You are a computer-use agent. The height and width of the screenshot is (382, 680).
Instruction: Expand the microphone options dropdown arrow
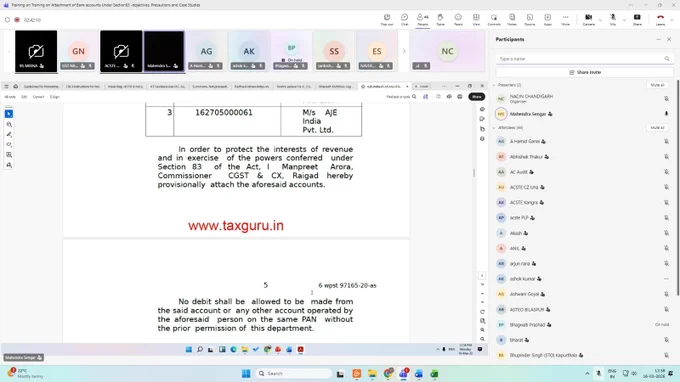click(624, 20)
